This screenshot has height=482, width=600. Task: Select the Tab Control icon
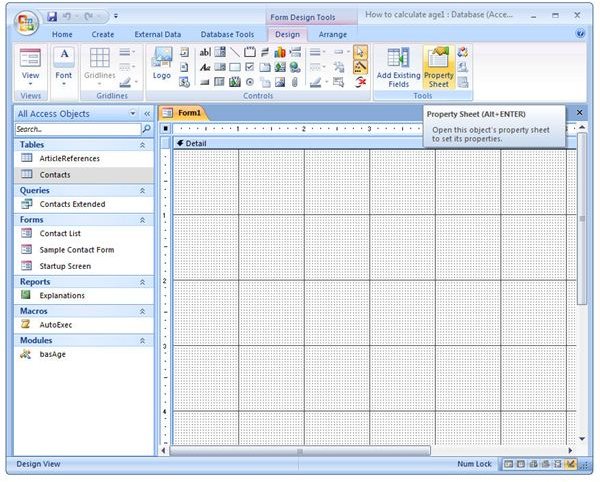click(265, 68)
